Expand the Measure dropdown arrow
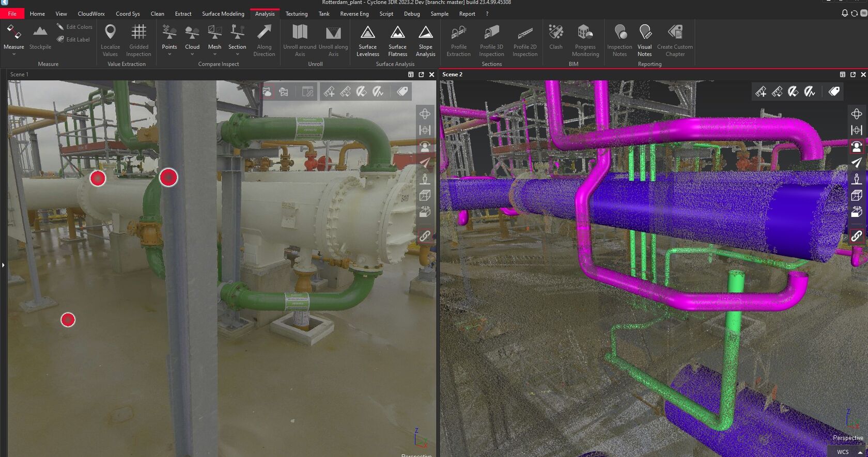This screenshot has height=457, width=868. [14, 54]
